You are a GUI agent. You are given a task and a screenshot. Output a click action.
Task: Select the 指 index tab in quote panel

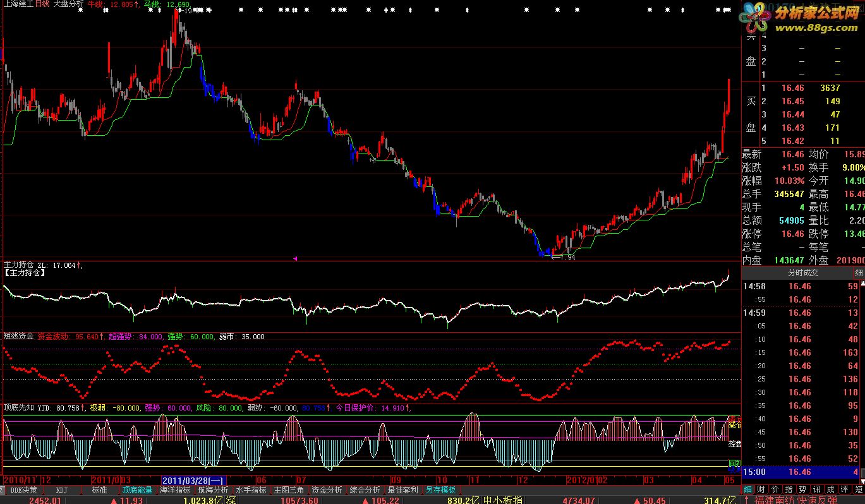[x=789, y=489]
